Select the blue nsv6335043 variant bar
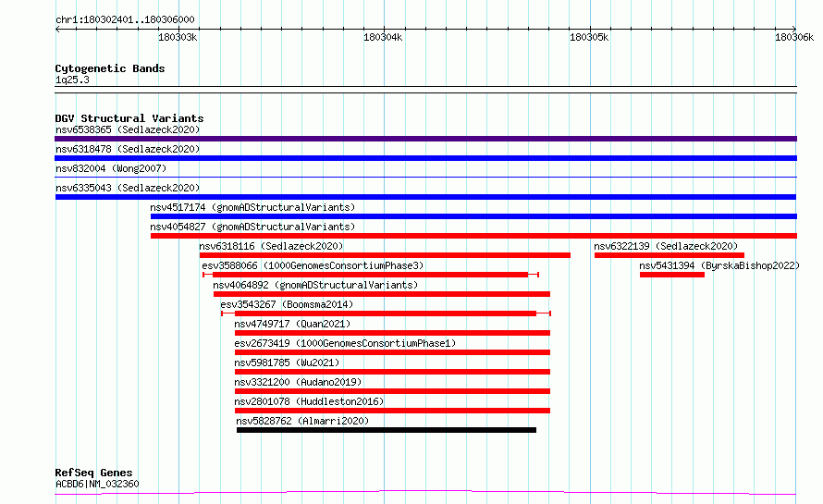 pos(425,197)
